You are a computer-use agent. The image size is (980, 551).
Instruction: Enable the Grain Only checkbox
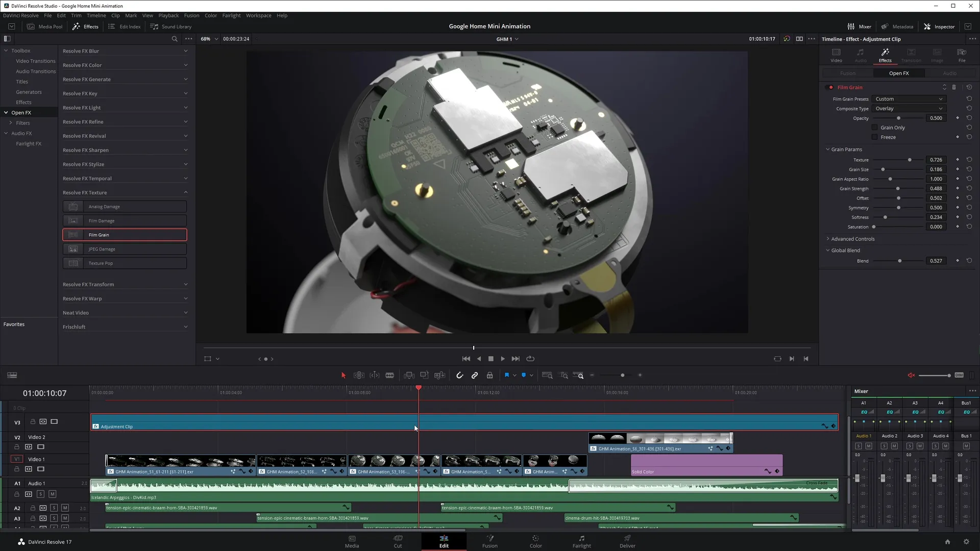(x=874, y=128)
